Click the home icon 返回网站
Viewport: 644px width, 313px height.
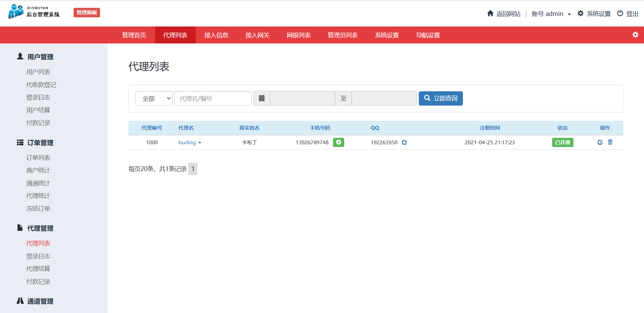click(x=490, y=14)
